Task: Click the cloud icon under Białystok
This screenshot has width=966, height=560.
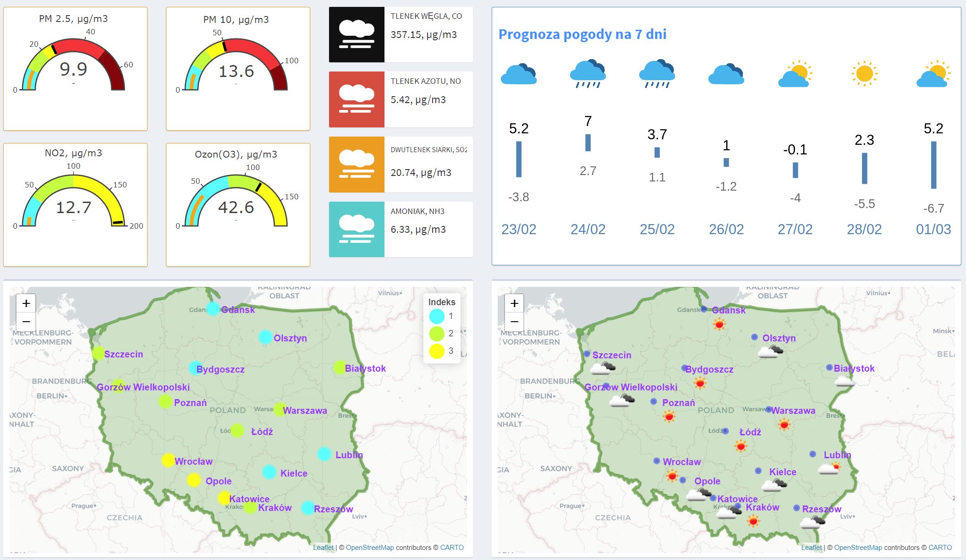Action: [845, 381]
